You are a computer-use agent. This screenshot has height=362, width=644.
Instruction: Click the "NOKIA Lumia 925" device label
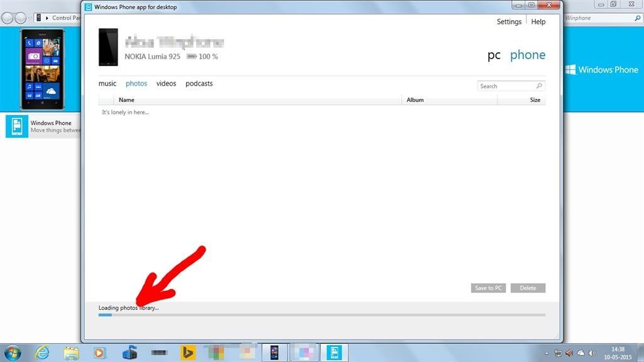[152, 57]
